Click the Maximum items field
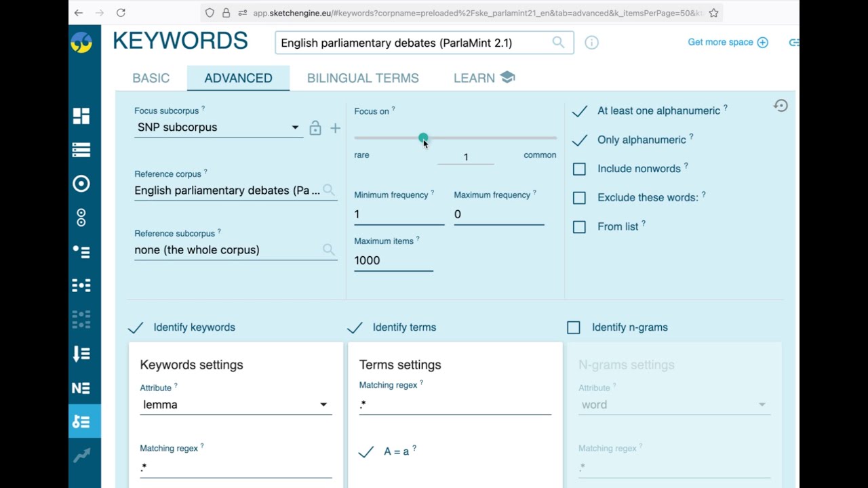This screenshot has height=488, width=868. (393, 260)
